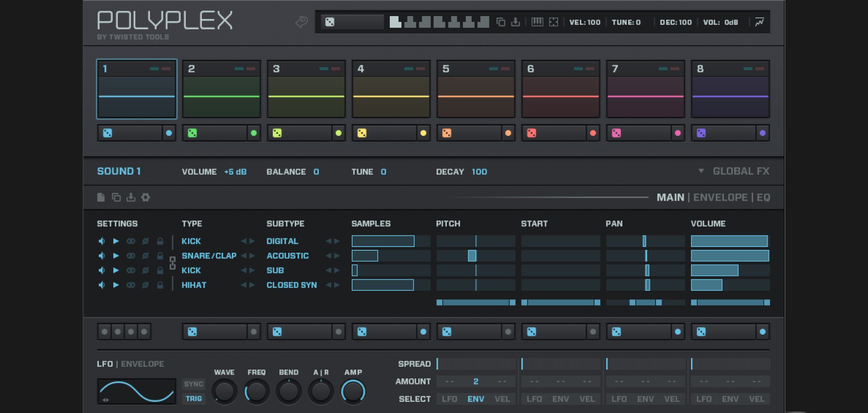Toggle the LFO TRIG button
Screen dimensions: 868x413
click(193, 399)
